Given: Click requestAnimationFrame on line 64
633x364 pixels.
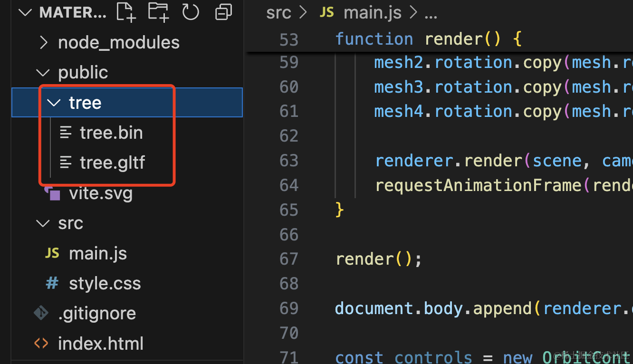Looking at the screenshot, I should [479, 185].
